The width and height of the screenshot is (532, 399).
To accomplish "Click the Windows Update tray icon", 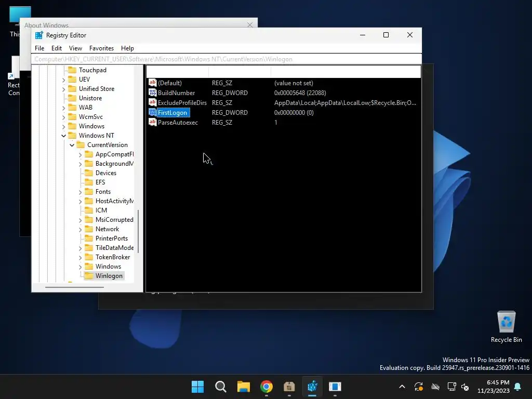I will pyautogui.click(x=419, y=387).
